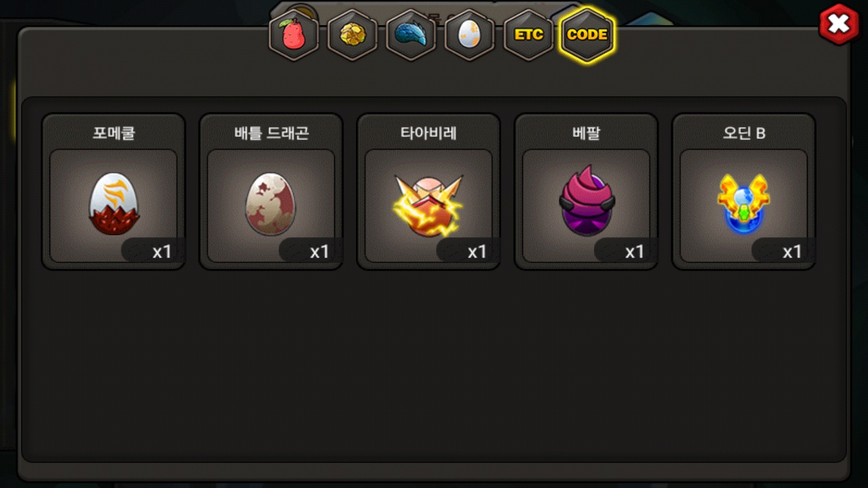This screenshot has width=868, height=488.
Task: Choose the 배틀 드래곤 spotted egg icon
Action: [271, 203]
